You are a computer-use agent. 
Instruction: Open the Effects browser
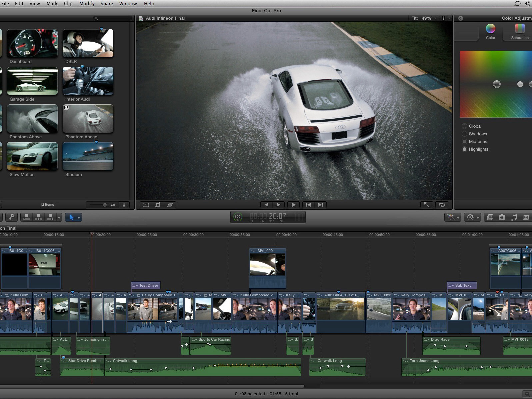tap(490, 217)
